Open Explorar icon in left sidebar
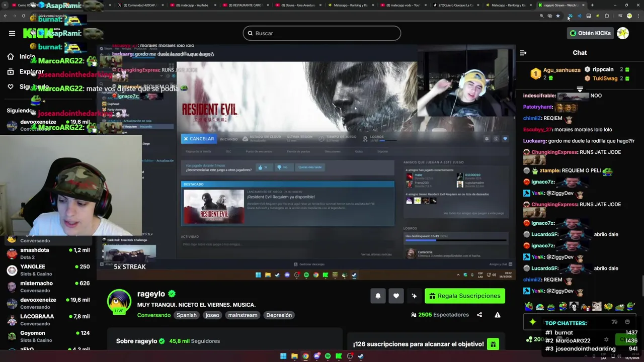This screenshot has height=362, width=644. pyautogui.click(x=11, y=71)
